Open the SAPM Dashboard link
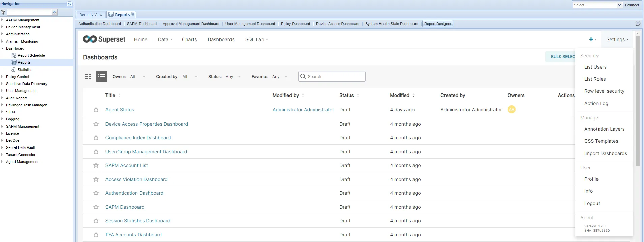This screenshot has height=242, width=644. pyautogui.click(x=125, y=207)
